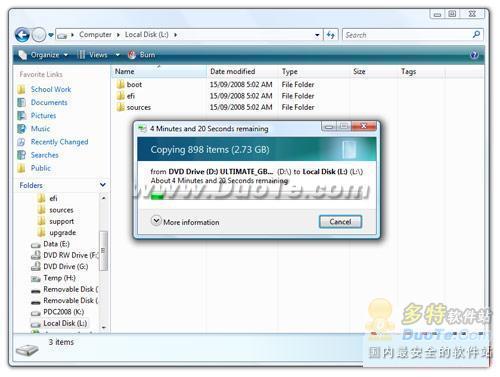Click the copy dialog title bar icon
This screenshot has height=377, width=500.
coord(142,128)
